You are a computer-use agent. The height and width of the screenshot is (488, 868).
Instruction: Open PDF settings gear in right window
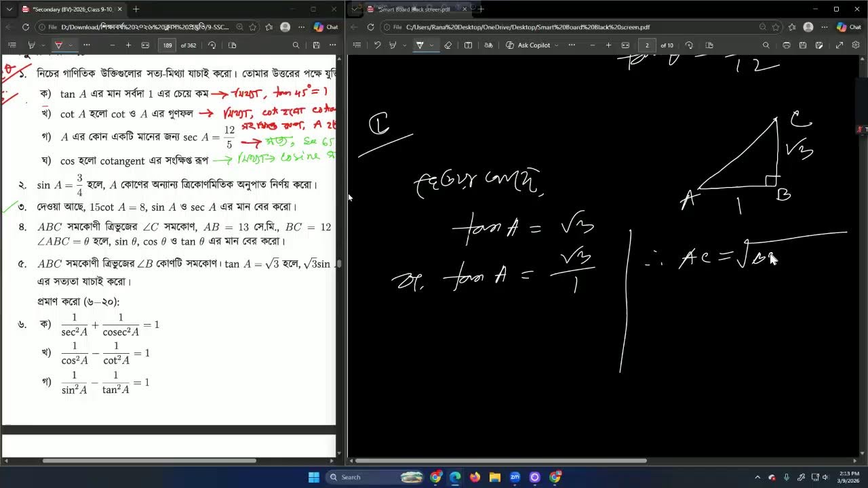(x=856, y=45)
